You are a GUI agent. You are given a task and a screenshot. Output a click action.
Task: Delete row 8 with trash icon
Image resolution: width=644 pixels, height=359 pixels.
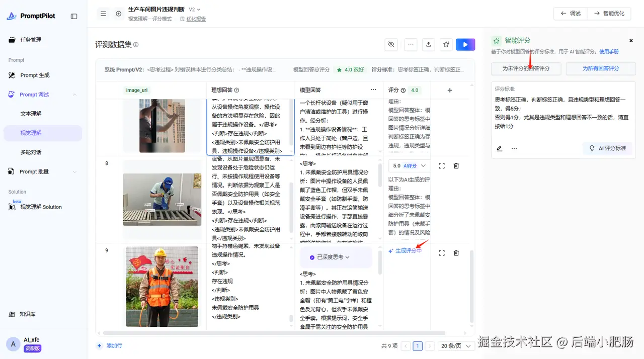(456, 166)
